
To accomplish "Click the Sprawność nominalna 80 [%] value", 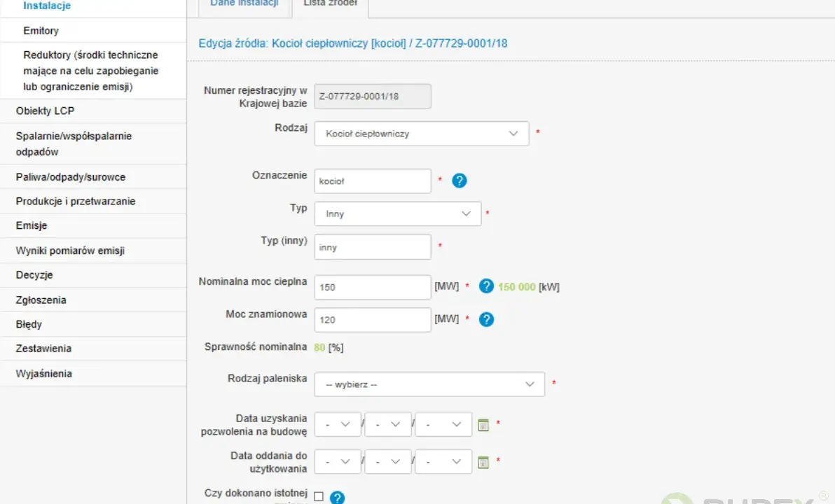I will point(329,347).
